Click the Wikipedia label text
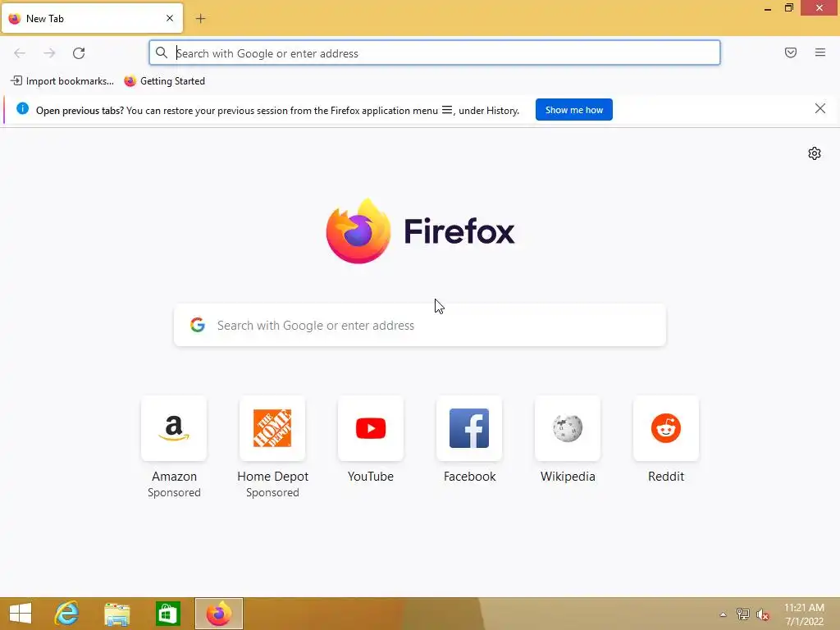 (568, 477)
